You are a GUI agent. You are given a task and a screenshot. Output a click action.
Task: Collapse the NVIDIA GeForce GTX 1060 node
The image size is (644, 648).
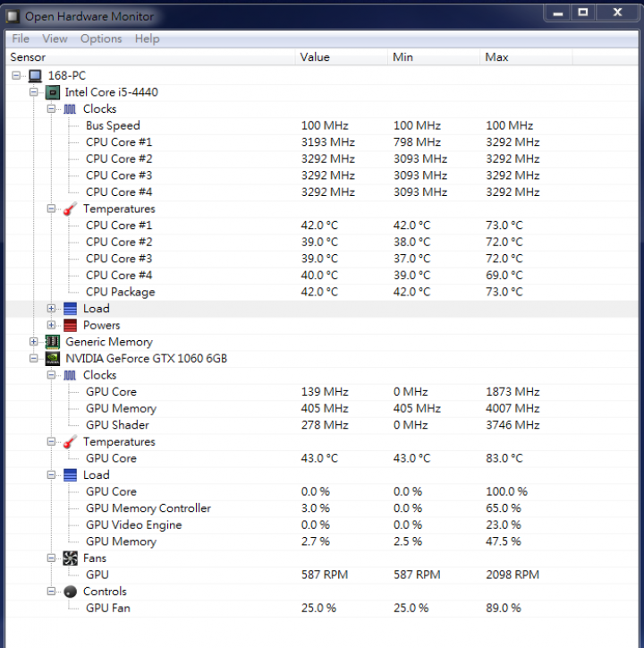tap(34, 358)
